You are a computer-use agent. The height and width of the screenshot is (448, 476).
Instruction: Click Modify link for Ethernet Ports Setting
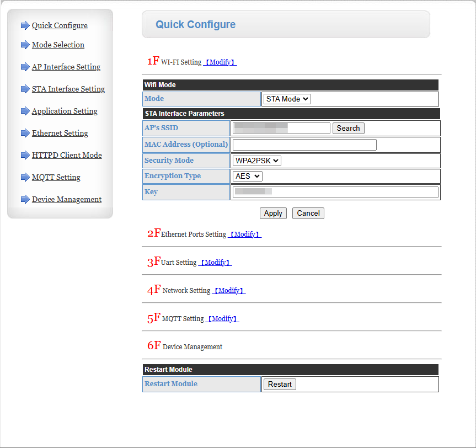(x=245, y=234)
